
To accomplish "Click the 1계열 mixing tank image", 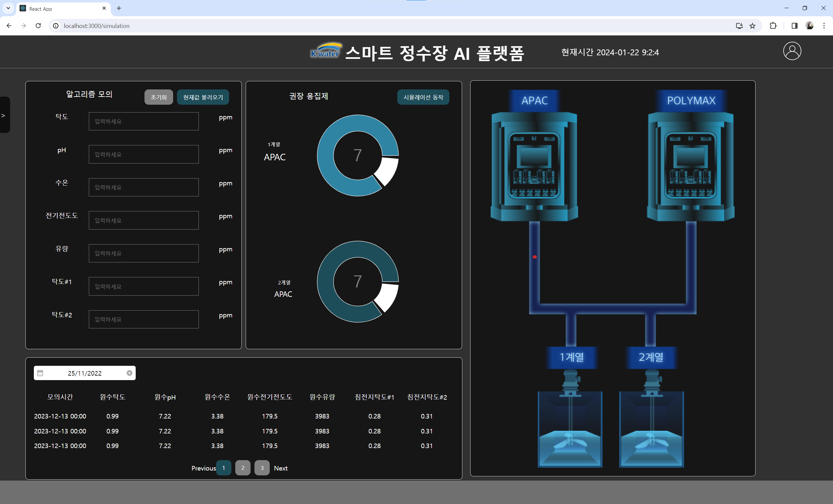I will coord(570,419).
